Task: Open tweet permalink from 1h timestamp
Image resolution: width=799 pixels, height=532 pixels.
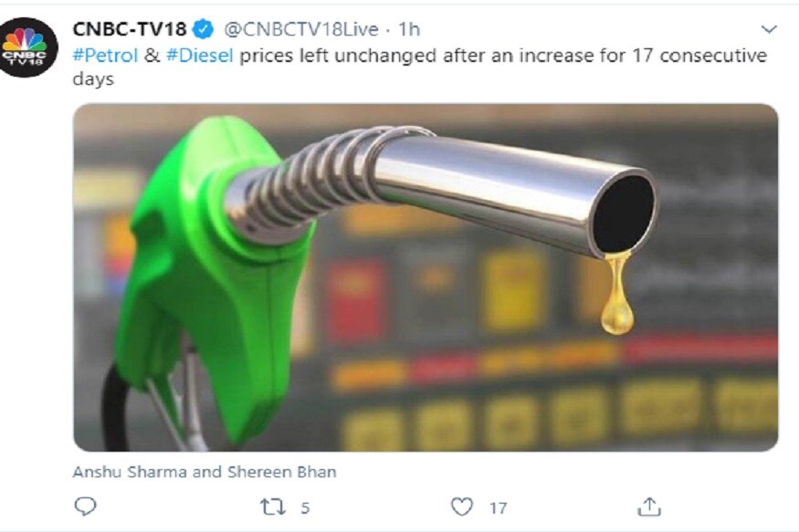Action: point(409,29)
